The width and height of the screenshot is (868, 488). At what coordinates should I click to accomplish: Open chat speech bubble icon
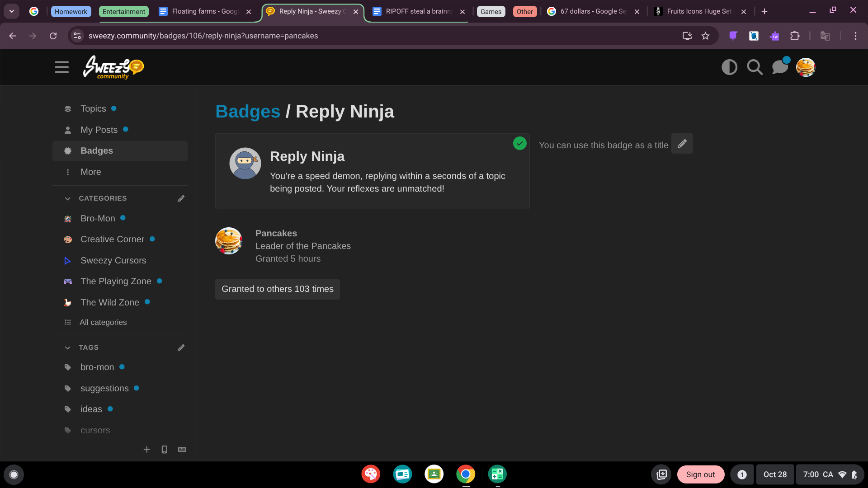click(x=780, y=67)
